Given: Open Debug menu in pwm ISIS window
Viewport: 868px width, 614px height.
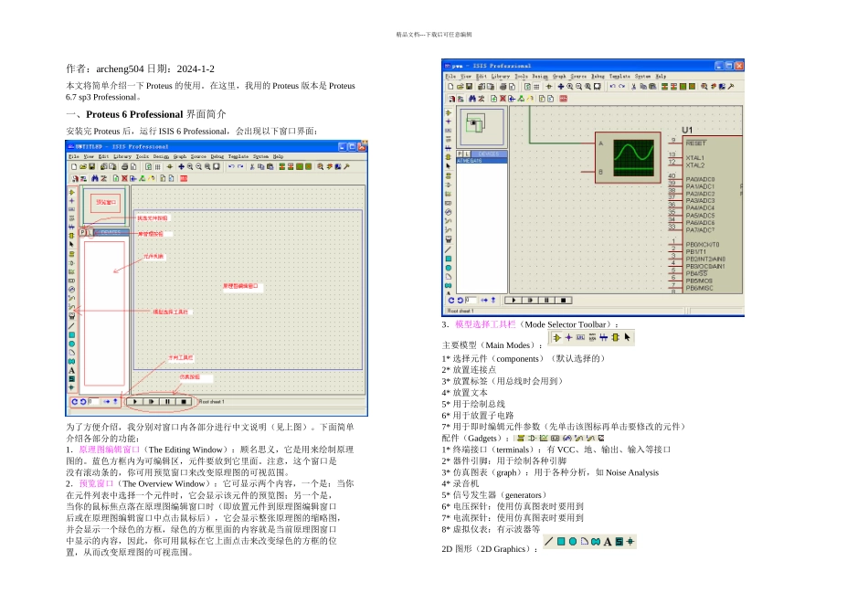Looking at the screenshot, I should pos(598,77).
